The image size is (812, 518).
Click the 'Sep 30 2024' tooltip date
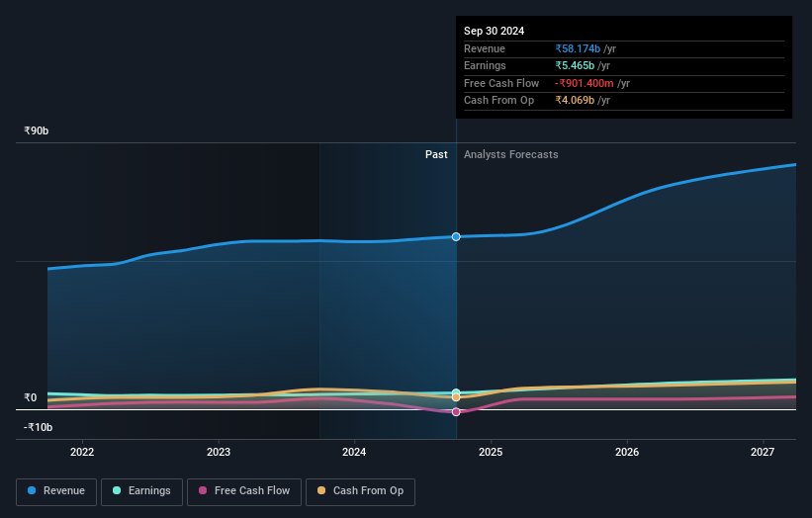[x=494, y=31]
